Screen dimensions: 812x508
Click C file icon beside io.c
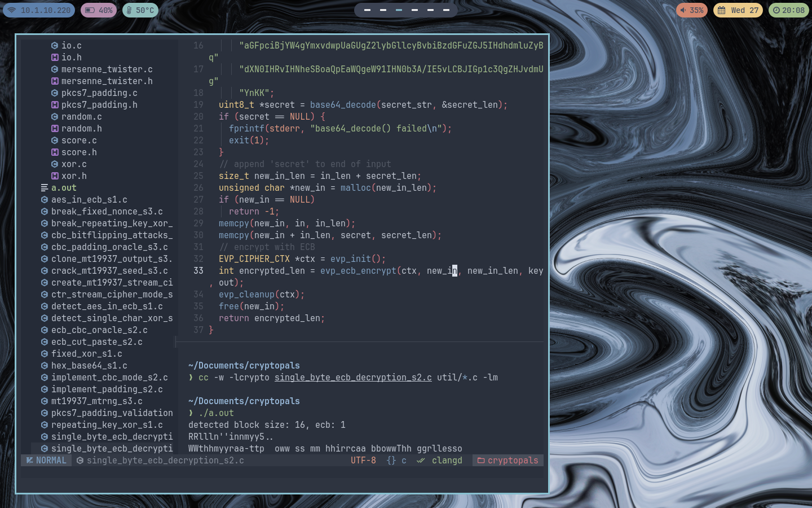coord(55,45)
